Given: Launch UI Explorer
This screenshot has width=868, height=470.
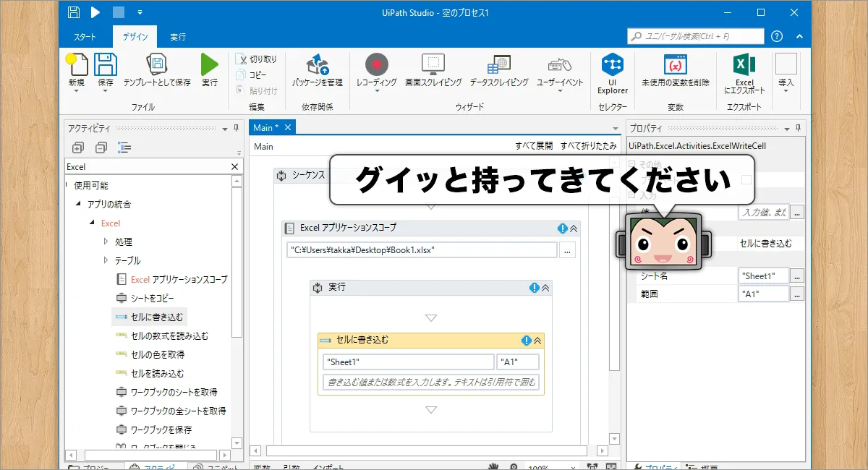Looking at the screenshot, I should coord(613,74).
